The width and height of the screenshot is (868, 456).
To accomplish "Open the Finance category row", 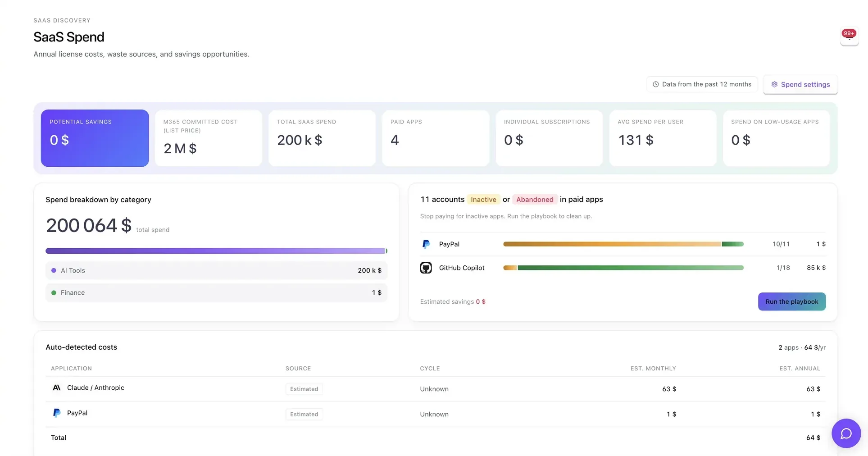I will (x=216, y=292).
